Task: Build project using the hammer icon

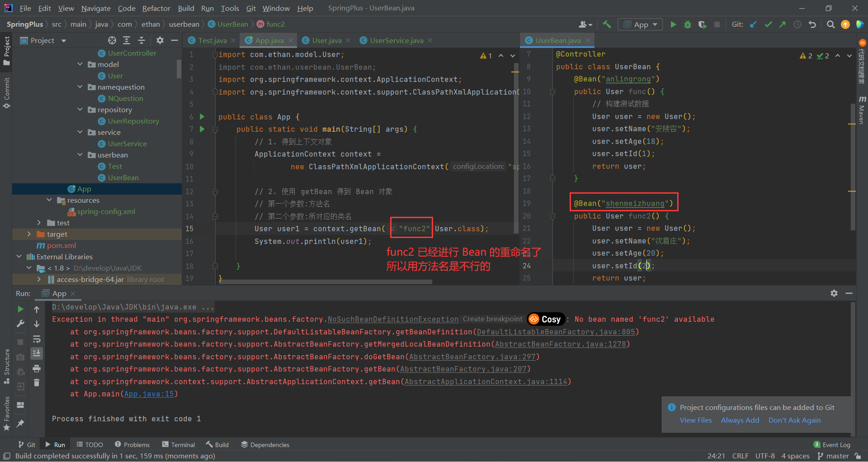Action: (x=607, y=24)
